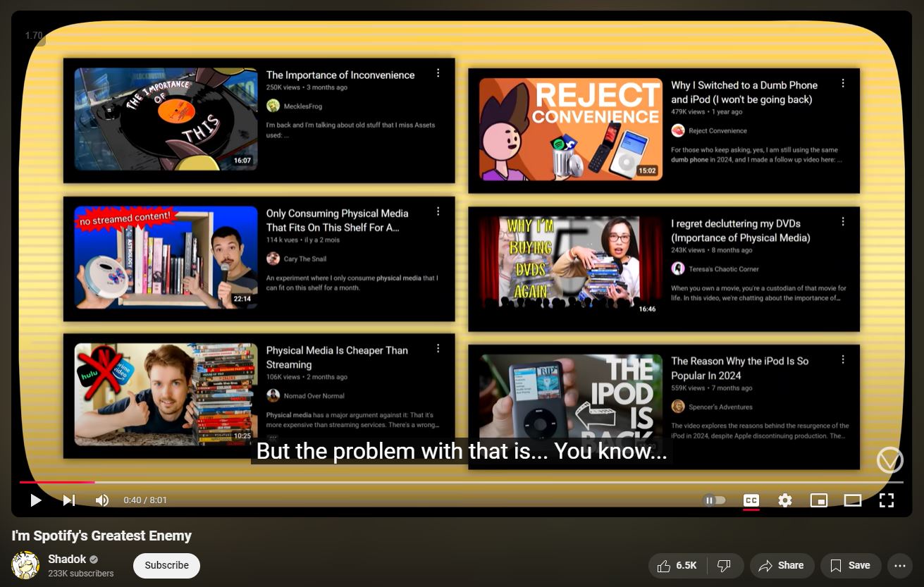Viewport: 924px width, 587px height.
Task: Click the Physical Media shelf video thumbnail
Action: click(166, 257)
